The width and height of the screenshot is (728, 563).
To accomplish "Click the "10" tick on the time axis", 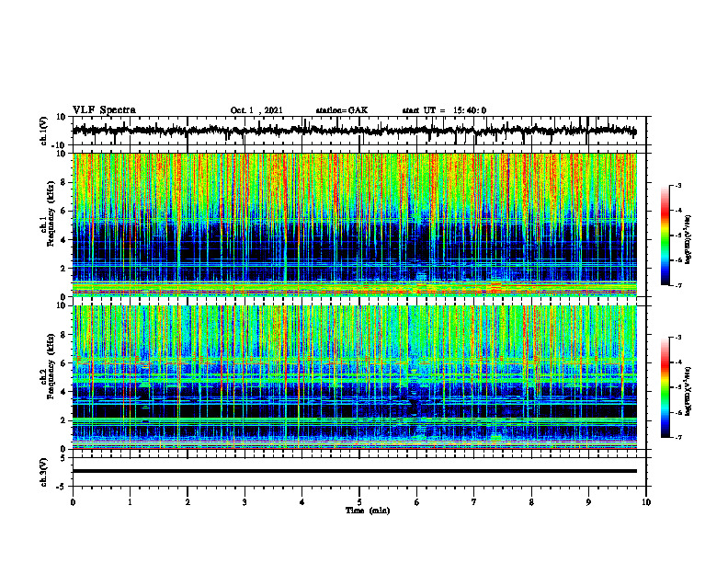I will 646,502.
